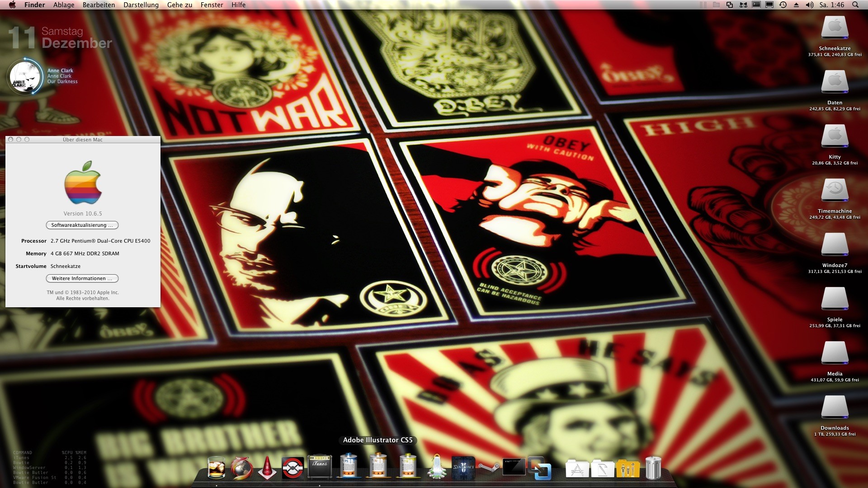This screenshot has height=488, width=868.
Task: Open the Ablage menu
Action: [64, 5]
